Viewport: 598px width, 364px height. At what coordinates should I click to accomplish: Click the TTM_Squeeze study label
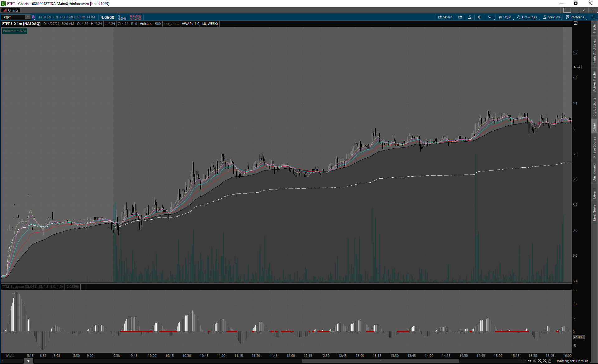(32, 287)
